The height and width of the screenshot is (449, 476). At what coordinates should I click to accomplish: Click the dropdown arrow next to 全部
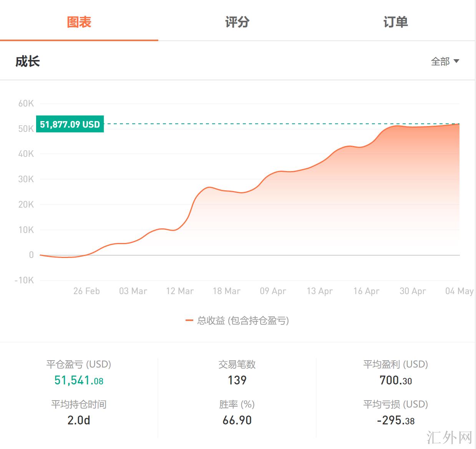456,61
